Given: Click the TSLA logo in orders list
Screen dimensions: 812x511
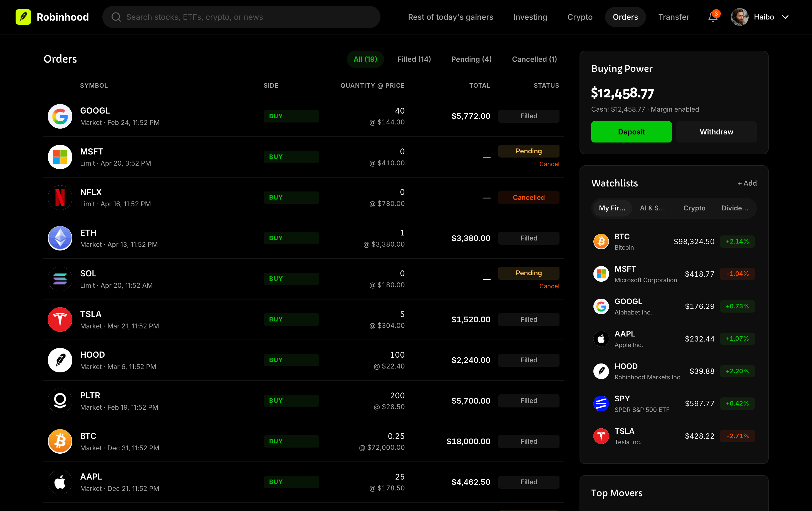Looking at the screenshot, I should tap(60, 320).
